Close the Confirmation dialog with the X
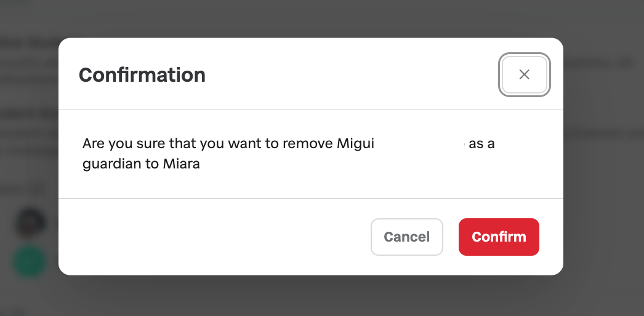This screenshot has height=316, width=644. click(524, 74)
